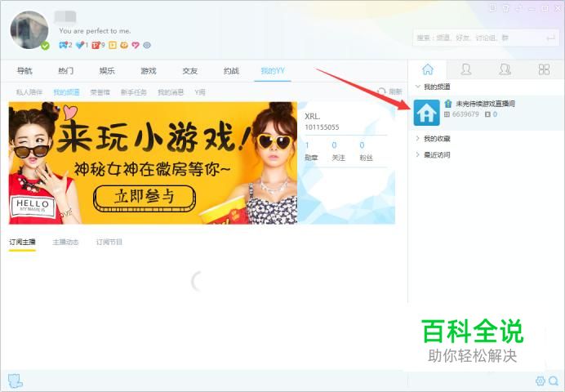
Task: Click the YY mascot icon at bottom-left
Action: [x=16, y=381]
